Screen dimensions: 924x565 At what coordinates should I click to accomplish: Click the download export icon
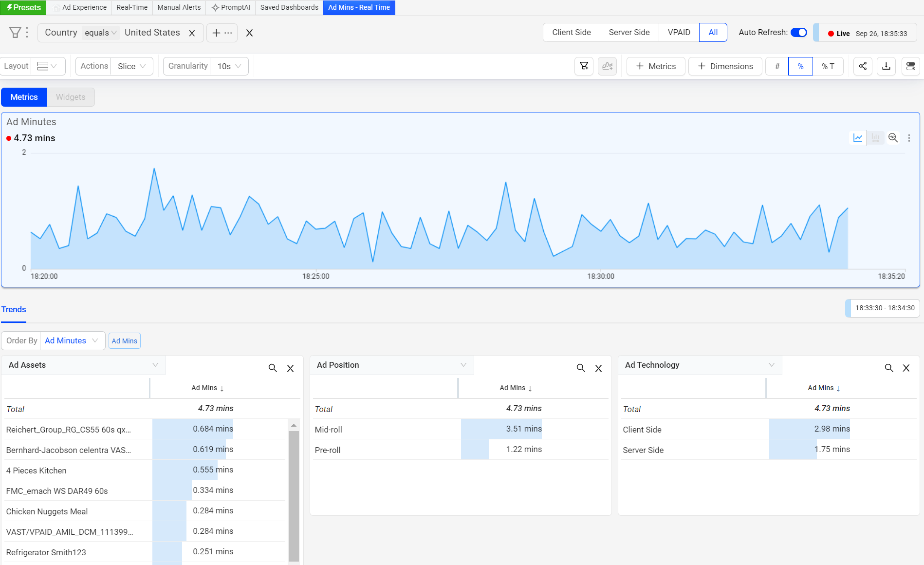click(886, 66)
